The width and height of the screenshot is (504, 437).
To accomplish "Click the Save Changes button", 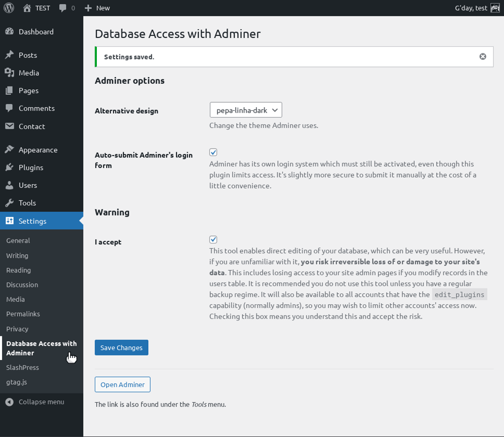I will coord(121,347).
